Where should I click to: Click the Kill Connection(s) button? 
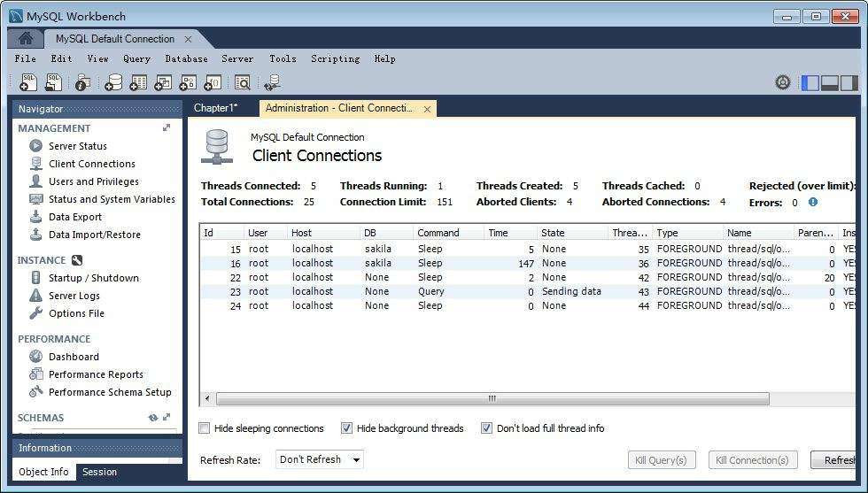point(752,459)
